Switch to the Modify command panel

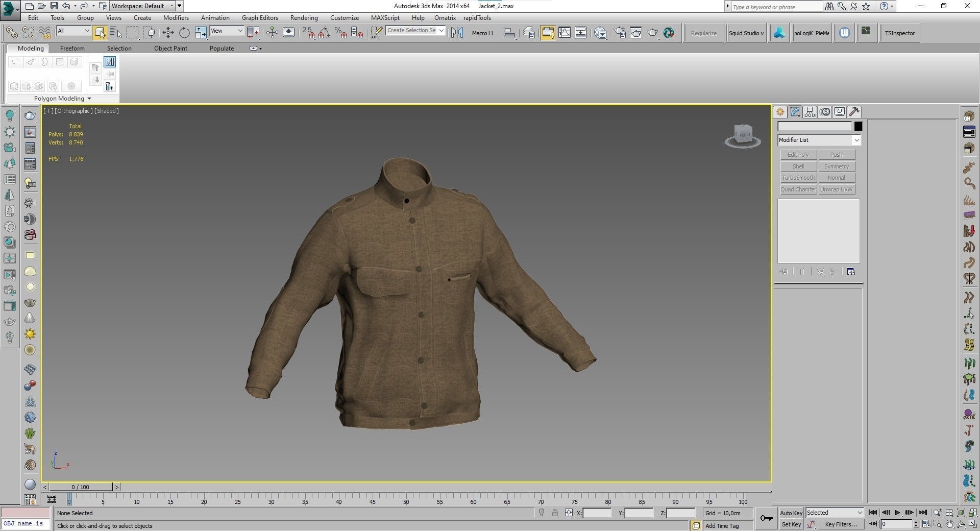[x=795, y=112]
